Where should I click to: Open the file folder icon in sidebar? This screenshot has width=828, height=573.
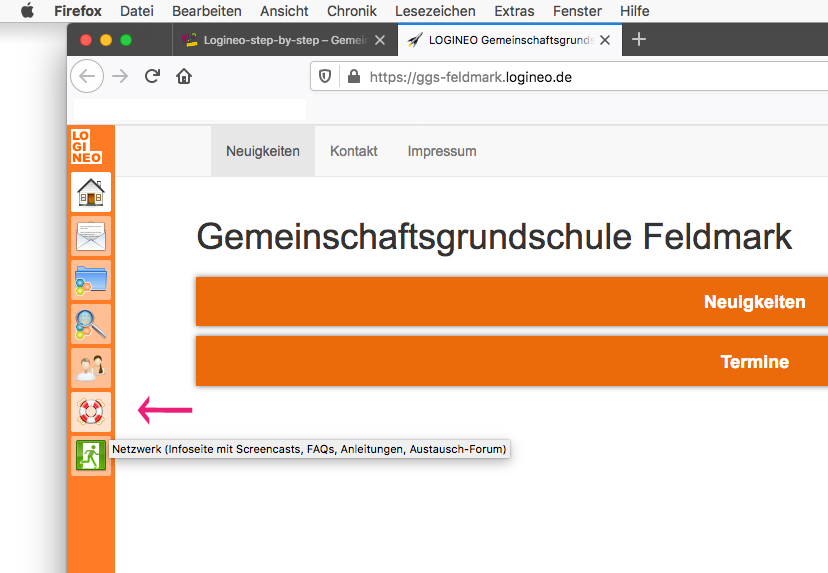tap(91, 280)
